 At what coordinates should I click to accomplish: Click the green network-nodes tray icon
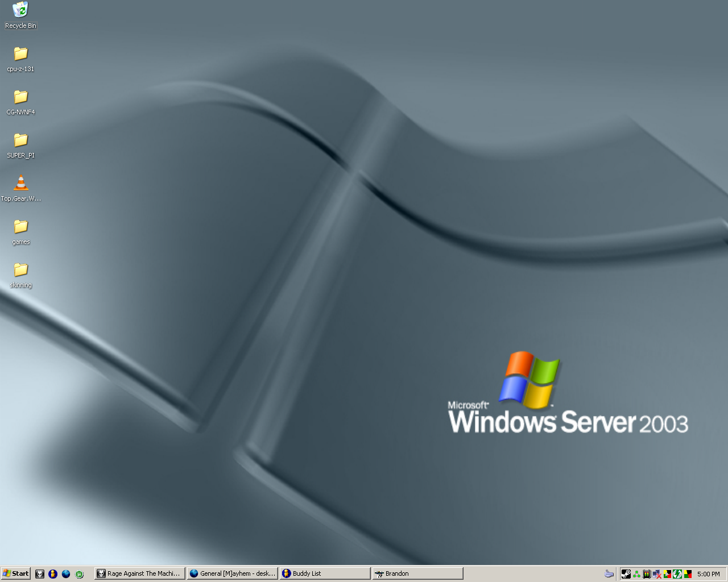(x=636, y=575)
